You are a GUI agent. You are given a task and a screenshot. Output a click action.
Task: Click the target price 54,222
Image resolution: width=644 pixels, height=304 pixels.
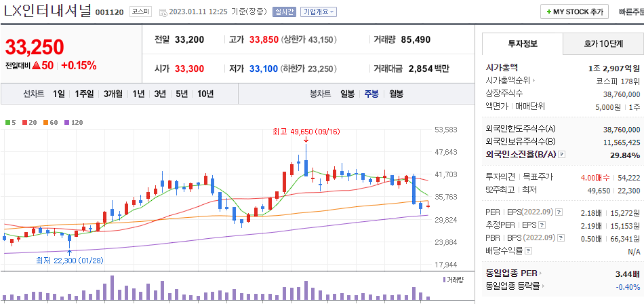click(x=629, y=178)
